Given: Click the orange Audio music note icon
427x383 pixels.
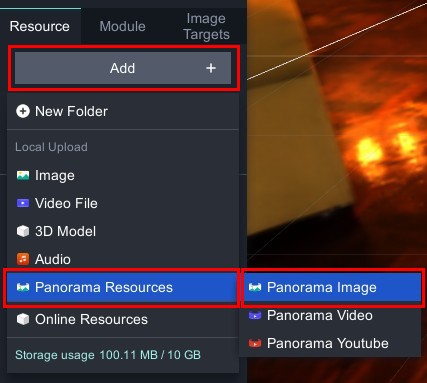Looking at the screenshot, I should coord(23,259).
